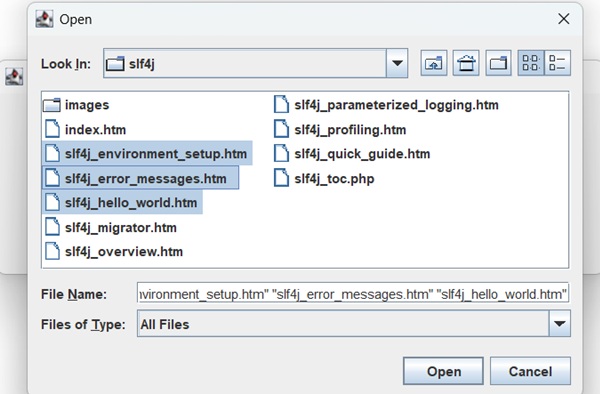Select slf4j_overview.htm file name

pyautogui.click(x=124, y=252)
